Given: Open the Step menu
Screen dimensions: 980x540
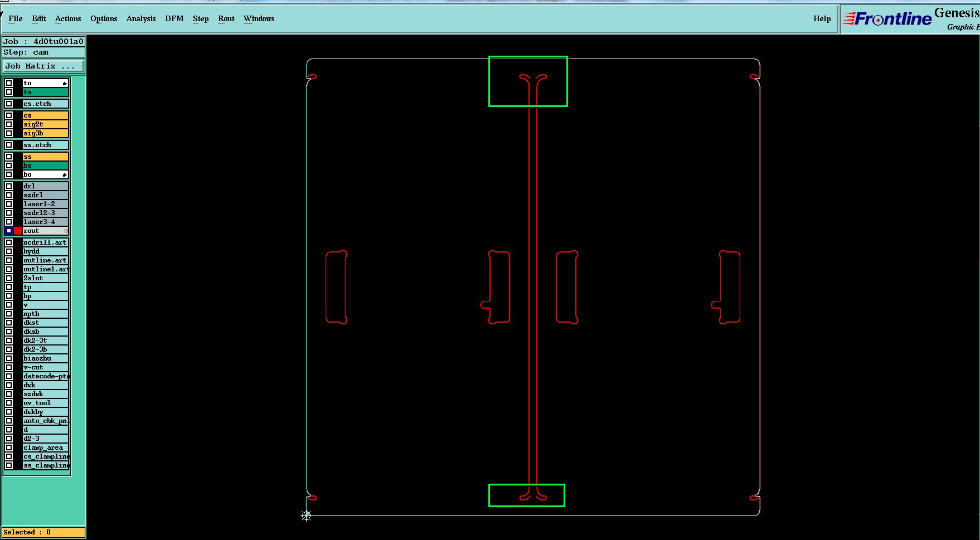Looking at the screenshot, I should pos(201,18).
